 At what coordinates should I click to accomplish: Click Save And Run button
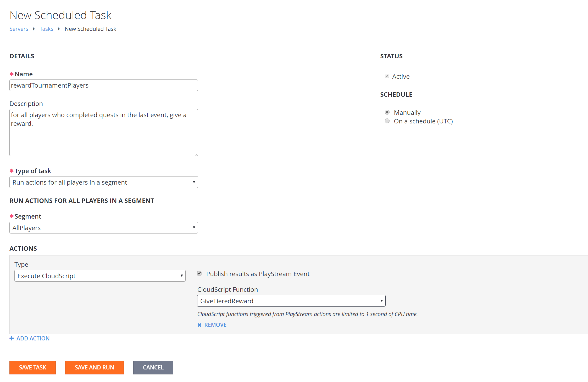(94, 367)
